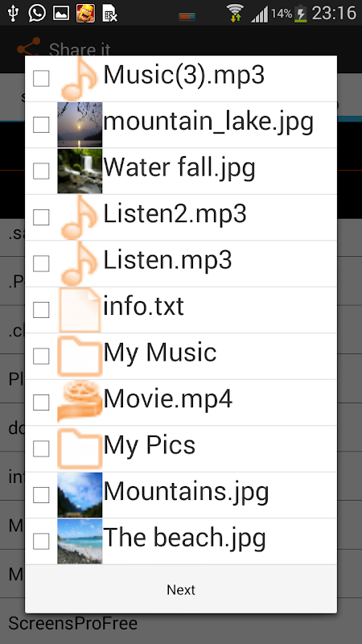The image size is (362, 644).
Task: Tap the folder icon beside My Pics
Action: click(80, 448)
